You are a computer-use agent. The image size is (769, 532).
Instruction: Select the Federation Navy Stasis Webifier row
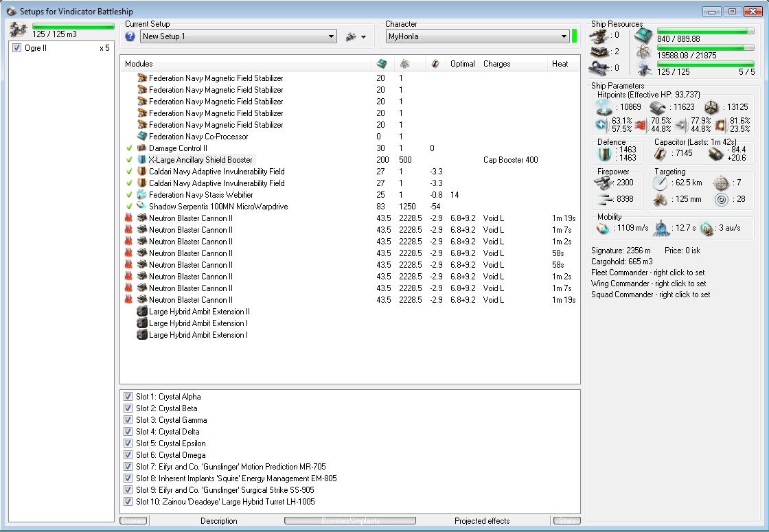coord(350,195)
